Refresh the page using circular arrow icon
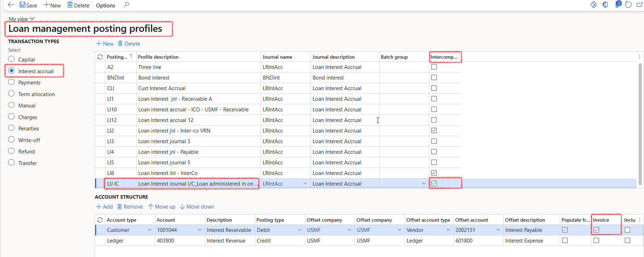 coord(628,5)
